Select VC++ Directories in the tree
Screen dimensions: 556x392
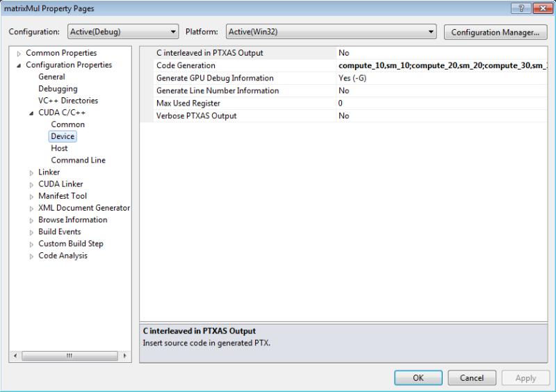68,100
